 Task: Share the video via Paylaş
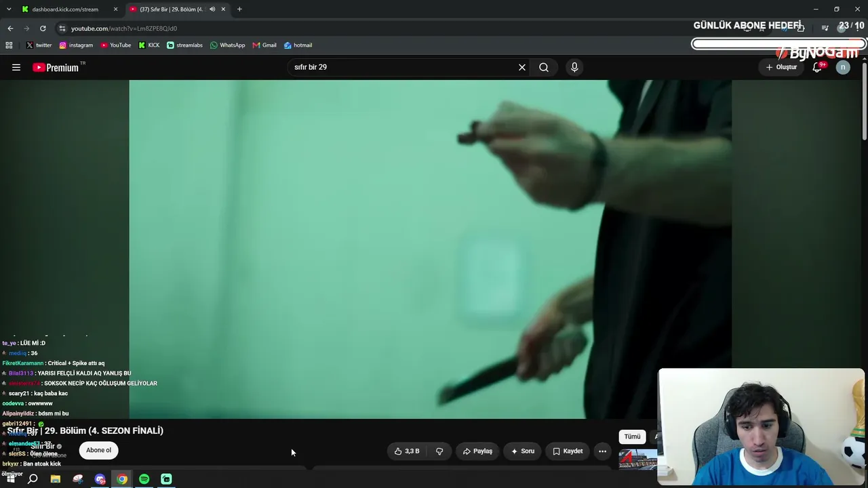click(x=477, y=451)
